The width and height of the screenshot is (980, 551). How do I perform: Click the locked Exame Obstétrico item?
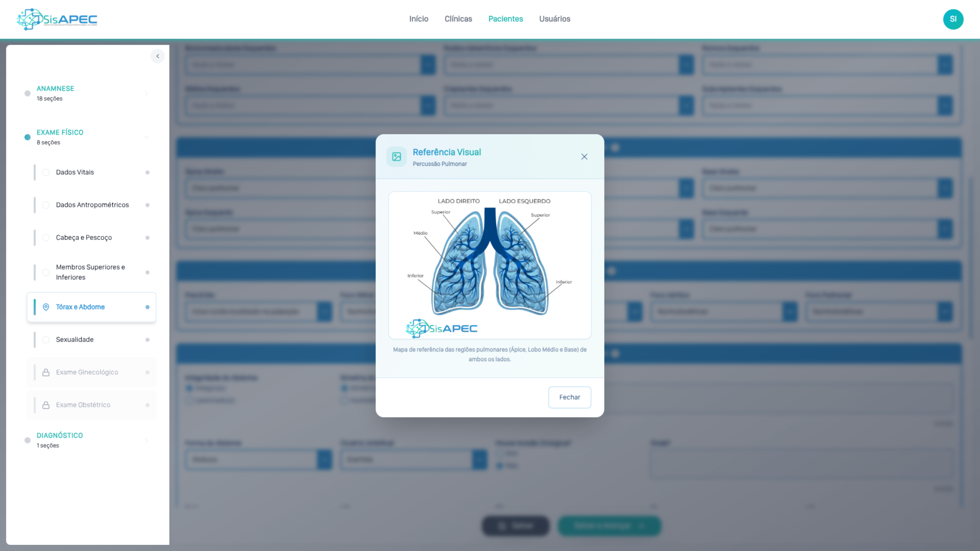click(x=92, y=405)
